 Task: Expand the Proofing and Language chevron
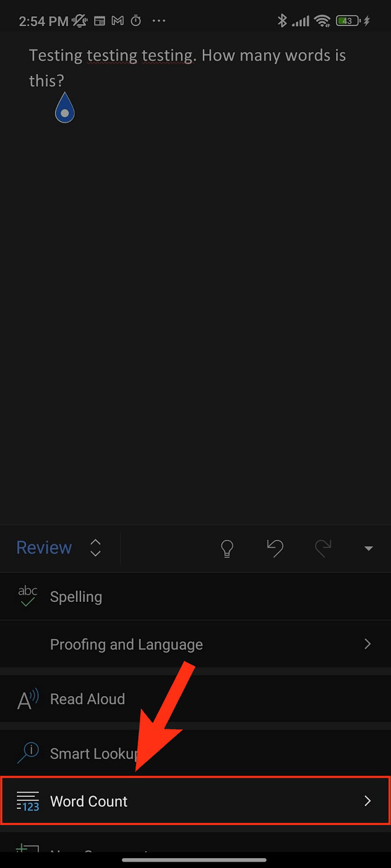click(x=367, y=644)
